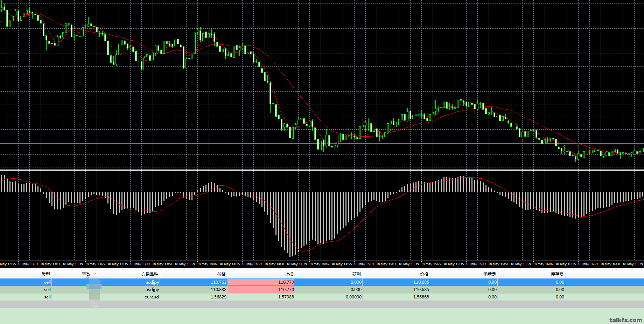Viewport: 644px width, 324px height.
Task: Click the 110.685 price in the 110.763 row
Action: pos(421,282)
